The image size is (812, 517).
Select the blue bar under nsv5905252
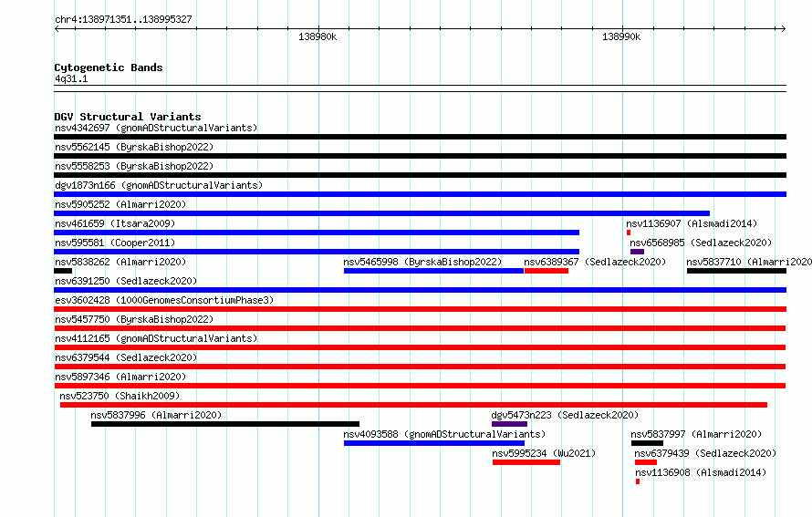pyautogui.click(x=381, y=213)
